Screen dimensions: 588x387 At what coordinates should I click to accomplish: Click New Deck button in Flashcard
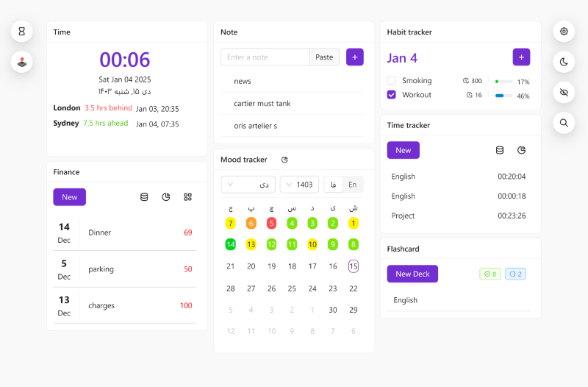pos(412,274)
